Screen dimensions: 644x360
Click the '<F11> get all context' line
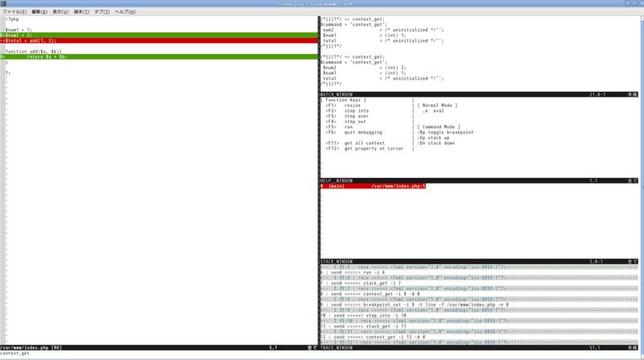click(x=355, y=143)
